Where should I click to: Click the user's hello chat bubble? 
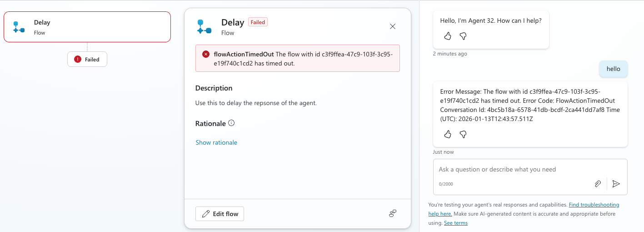613,69
